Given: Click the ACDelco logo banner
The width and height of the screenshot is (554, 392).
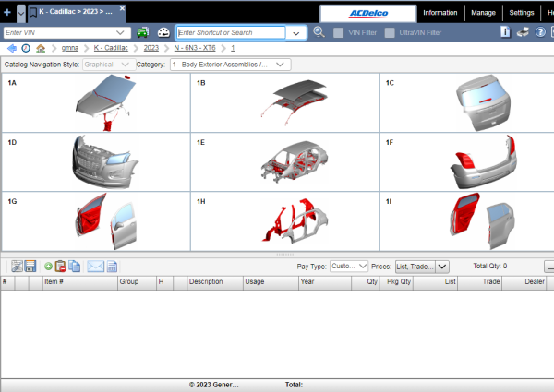Looking at the screenshot, I should [x=367, y=14].
